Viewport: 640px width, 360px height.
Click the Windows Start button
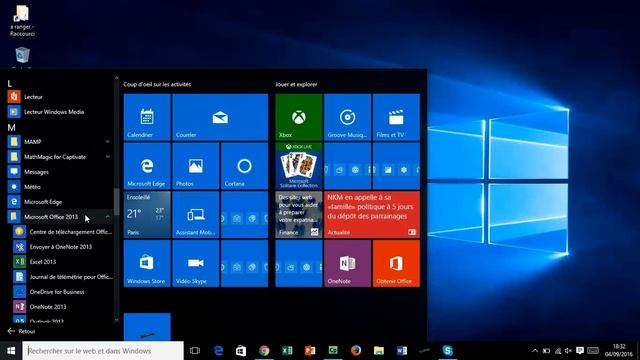[x=11, y=351]
